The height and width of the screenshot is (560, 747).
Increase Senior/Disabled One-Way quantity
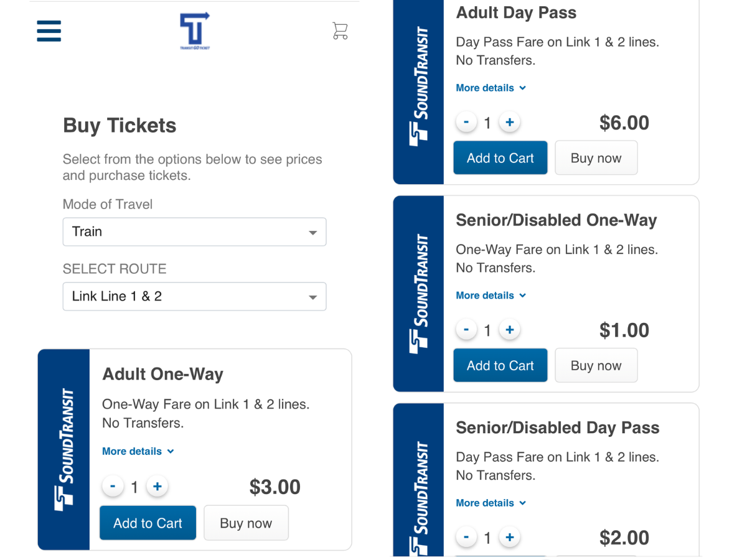pos(510,330)
